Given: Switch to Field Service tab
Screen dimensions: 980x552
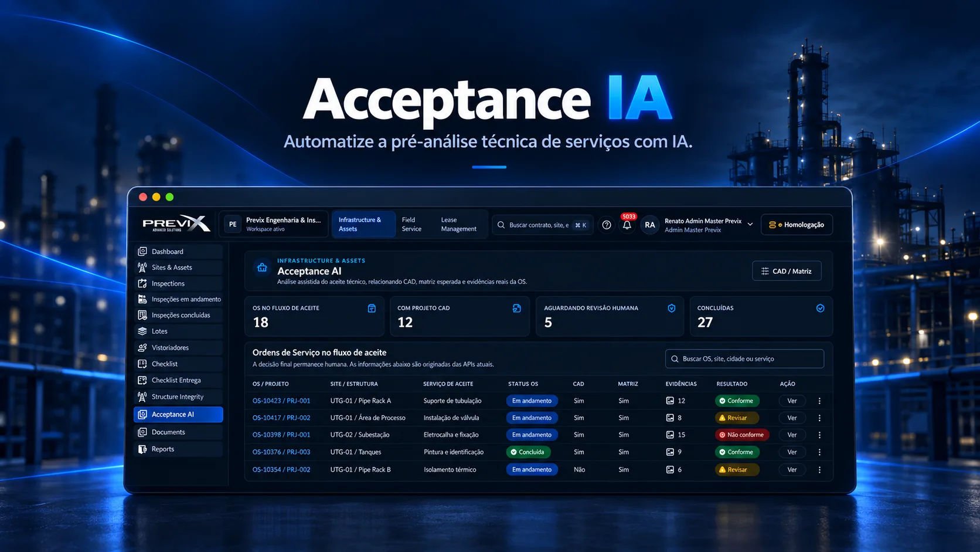Looking at the screenshot, I should 411,224.
